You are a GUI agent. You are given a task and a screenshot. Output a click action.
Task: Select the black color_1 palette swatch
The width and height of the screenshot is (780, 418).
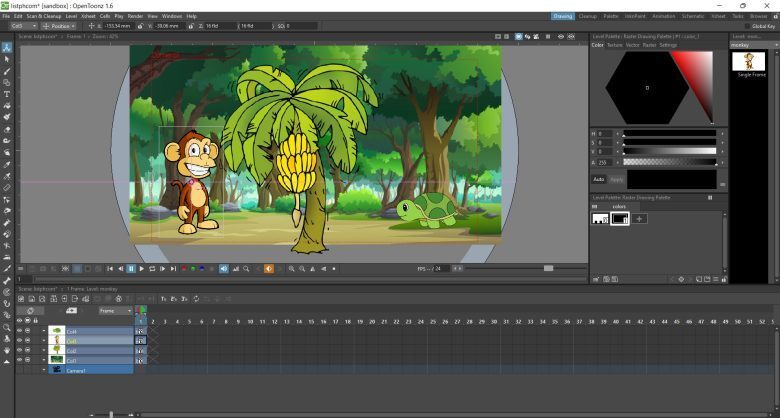619,218
